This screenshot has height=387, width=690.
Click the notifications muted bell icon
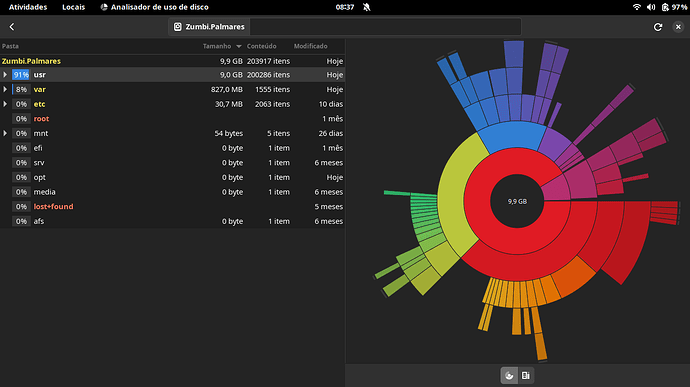367,7
